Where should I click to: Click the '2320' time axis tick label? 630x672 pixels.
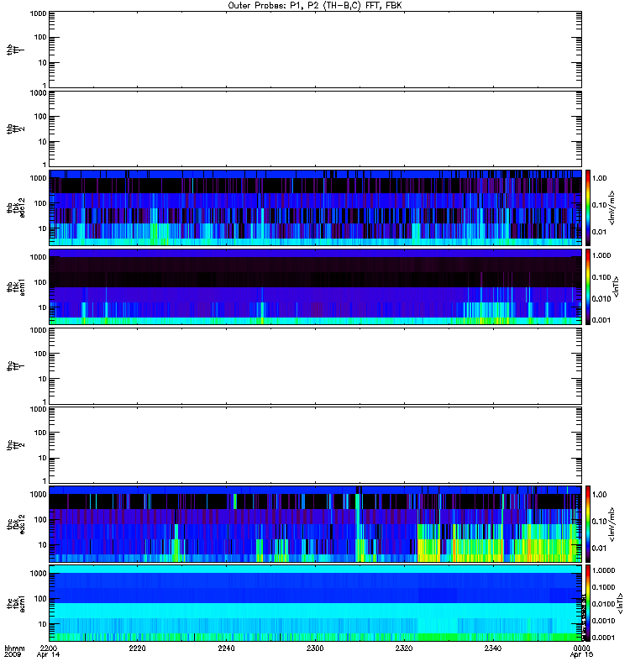click(404, 648)
